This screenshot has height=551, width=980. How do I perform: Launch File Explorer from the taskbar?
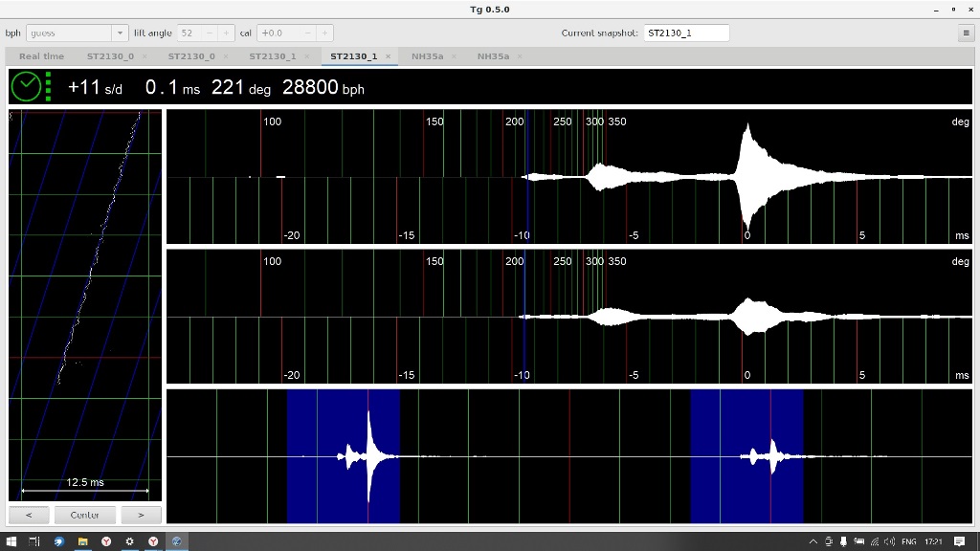(83, 541)
